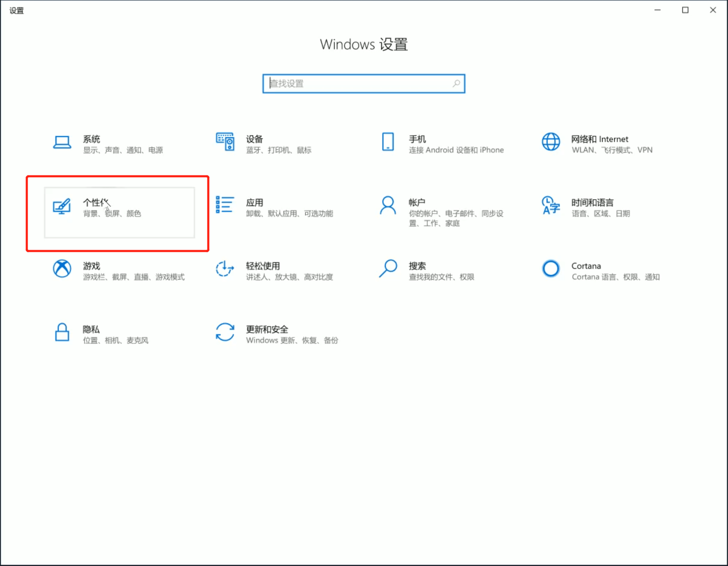Open the 网络和 Internet globe icon
This screenshot has width=728, height=566.
click(x=551, y=141)
